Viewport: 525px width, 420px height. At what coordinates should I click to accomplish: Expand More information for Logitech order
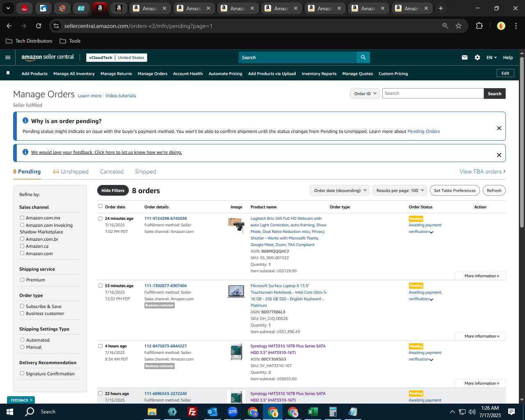pyautogui.click(x=480, y=276)
